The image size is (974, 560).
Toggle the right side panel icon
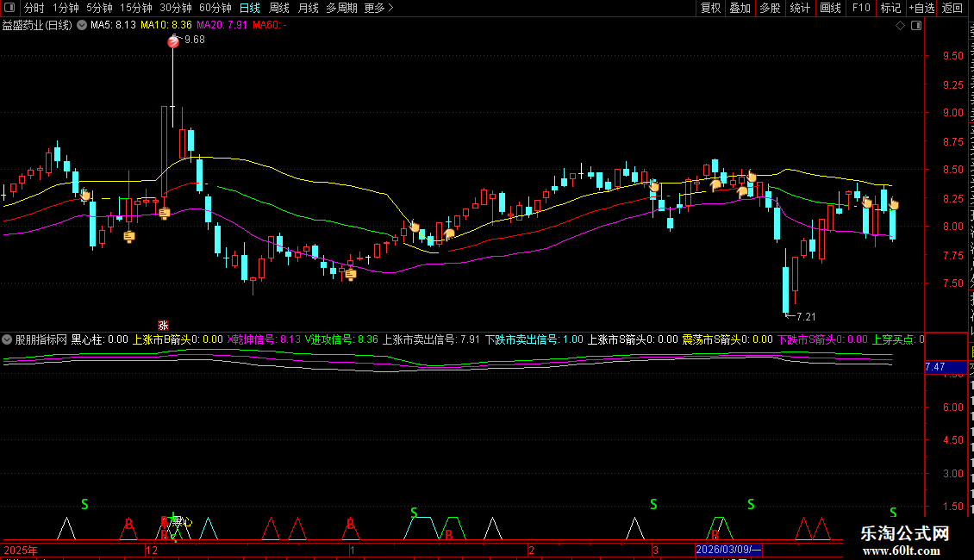coord(916,26)
